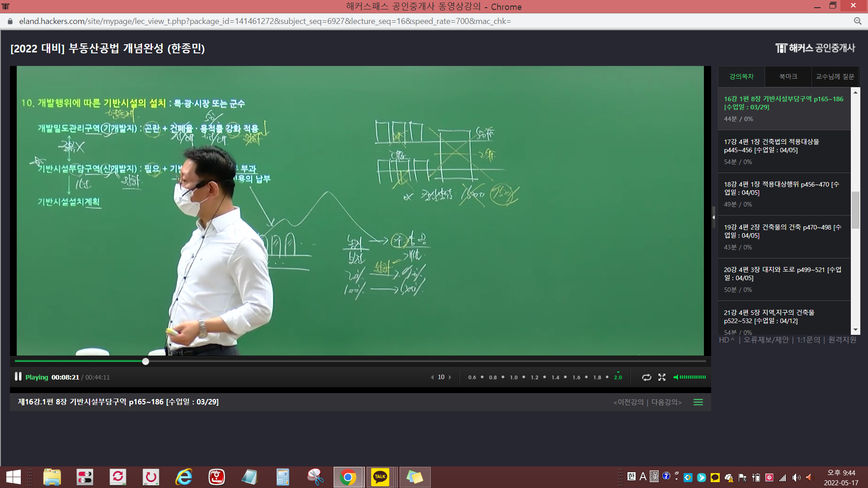Viewport: 868px width, 488px height.
Task: Open lecture 20강 대지와 도로
Action: pos(784,279)
